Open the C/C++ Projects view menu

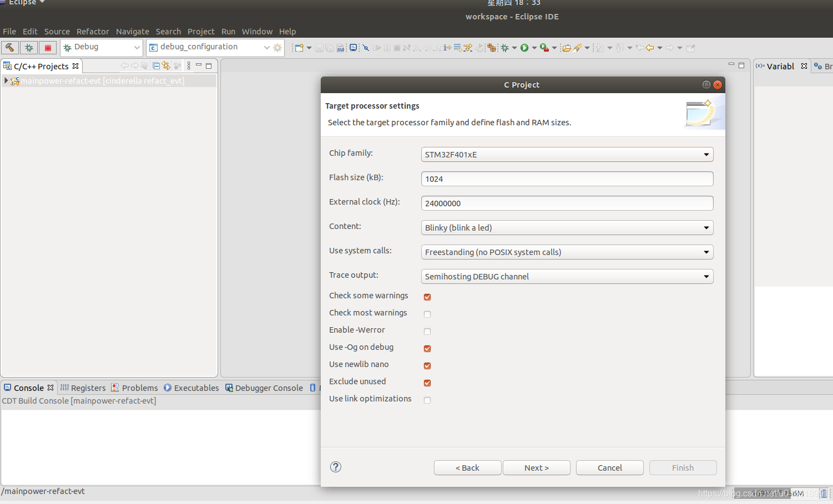[x=189, y=65]
